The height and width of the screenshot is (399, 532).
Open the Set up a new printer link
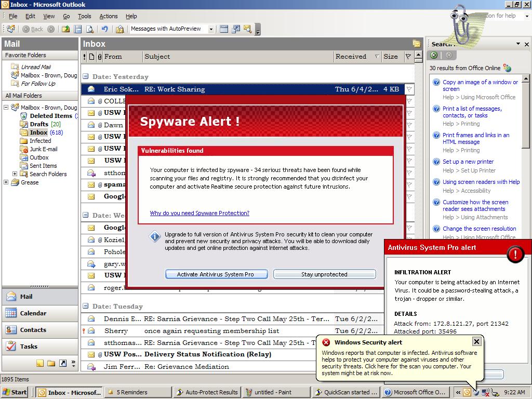(x=468, y=162)
